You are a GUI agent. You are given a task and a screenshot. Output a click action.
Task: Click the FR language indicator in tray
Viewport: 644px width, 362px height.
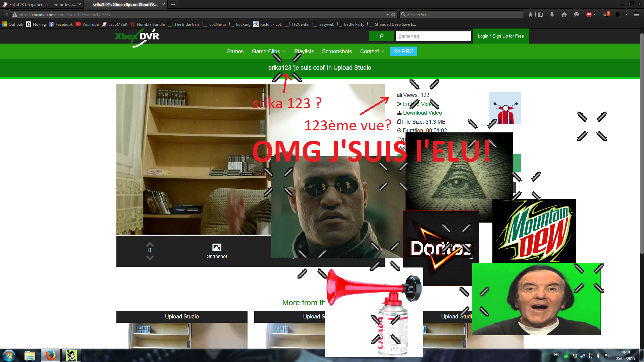tap(556, 355)
